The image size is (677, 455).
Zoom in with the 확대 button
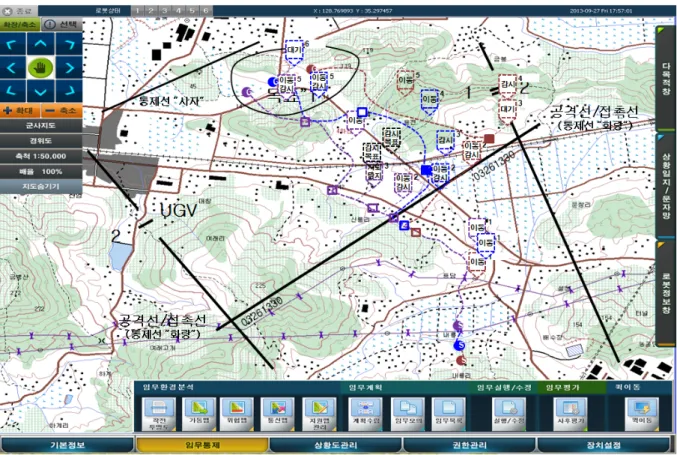coord(20,111)
